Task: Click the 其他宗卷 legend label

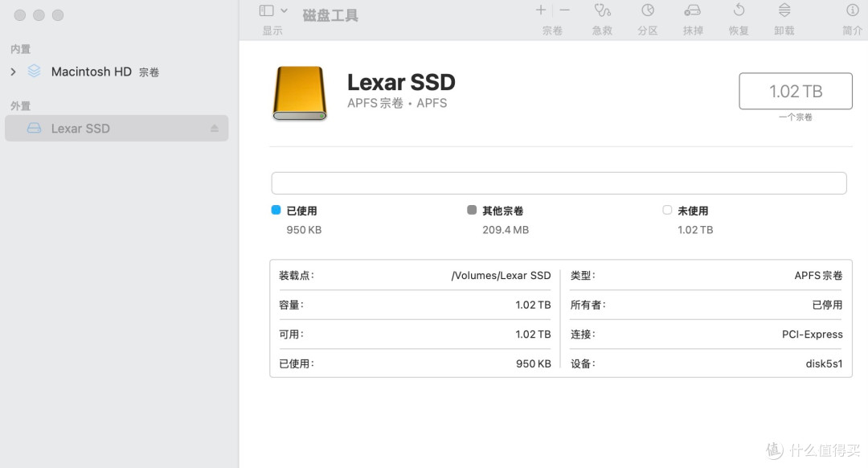Action: [502, 211]
